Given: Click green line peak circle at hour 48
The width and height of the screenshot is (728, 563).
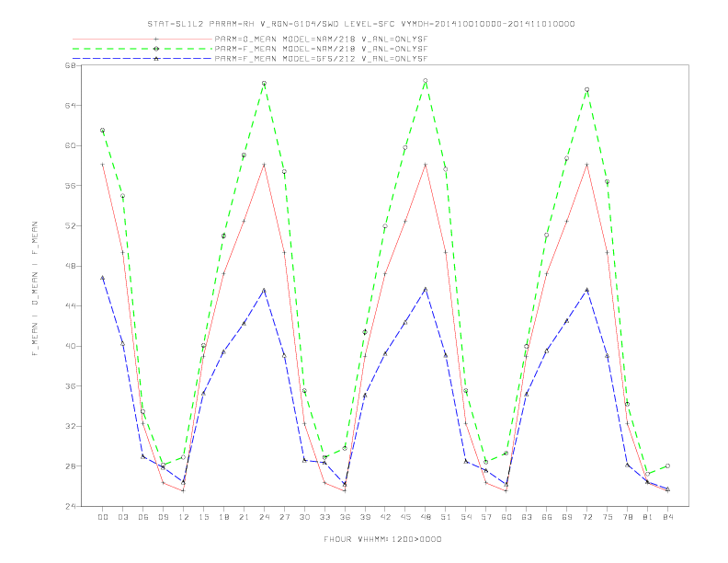Looking at the screenshot, I should (426, 81).
